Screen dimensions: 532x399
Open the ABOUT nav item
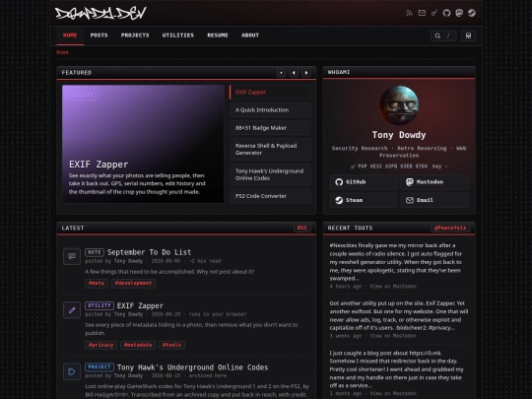click(x=250, y=35)
